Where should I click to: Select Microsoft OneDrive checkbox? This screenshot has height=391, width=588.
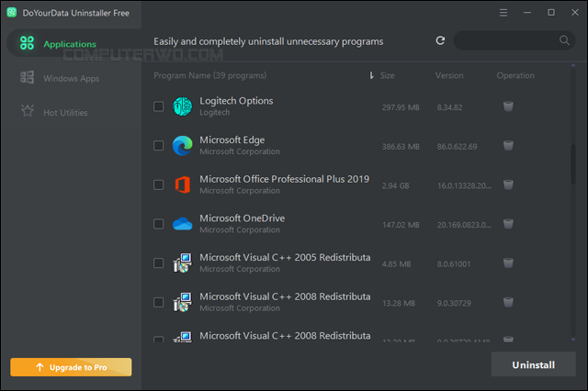click(159, 224)
